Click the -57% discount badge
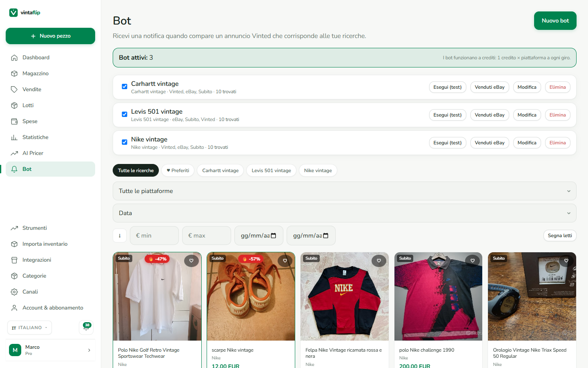This screenshot has width=588, height=368. 251,259
